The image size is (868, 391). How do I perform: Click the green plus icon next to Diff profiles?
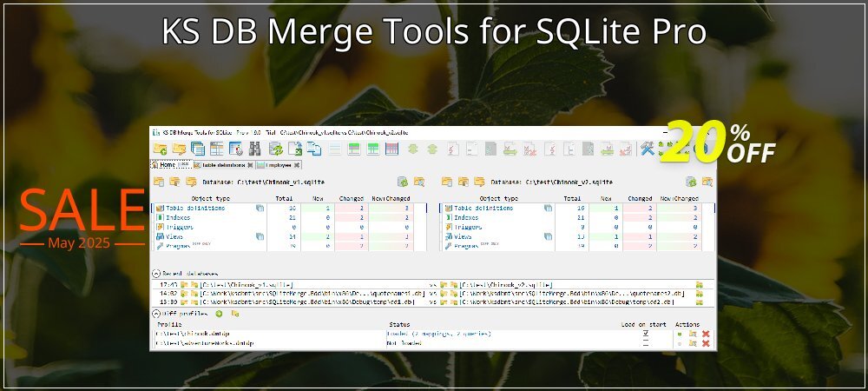[219, 314]
